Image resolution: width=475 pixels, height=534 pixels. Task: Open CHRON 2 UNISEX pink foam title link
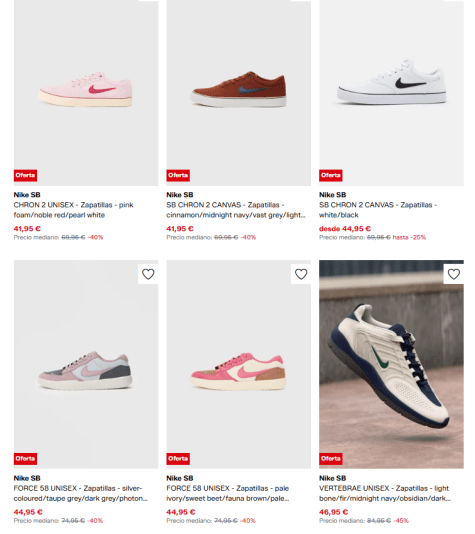[74, 210]
